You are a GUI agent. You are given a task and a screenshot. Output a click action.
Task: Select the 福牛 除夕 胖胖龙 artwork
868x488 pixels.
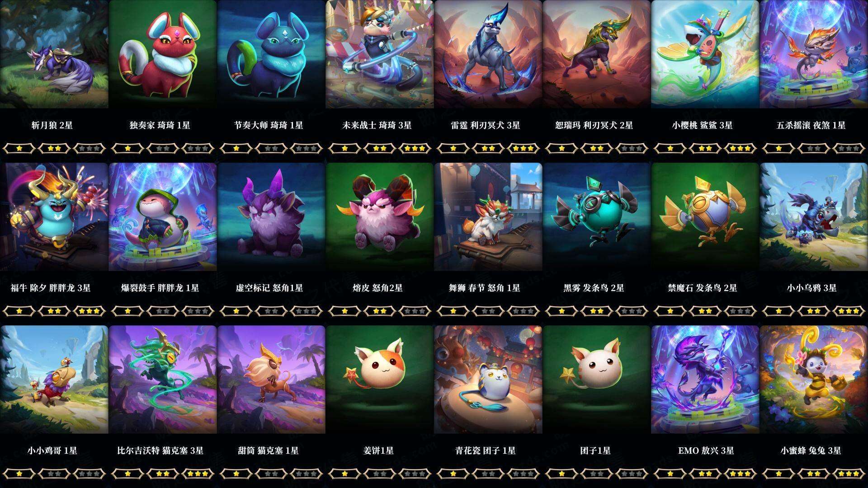[54, 217]
